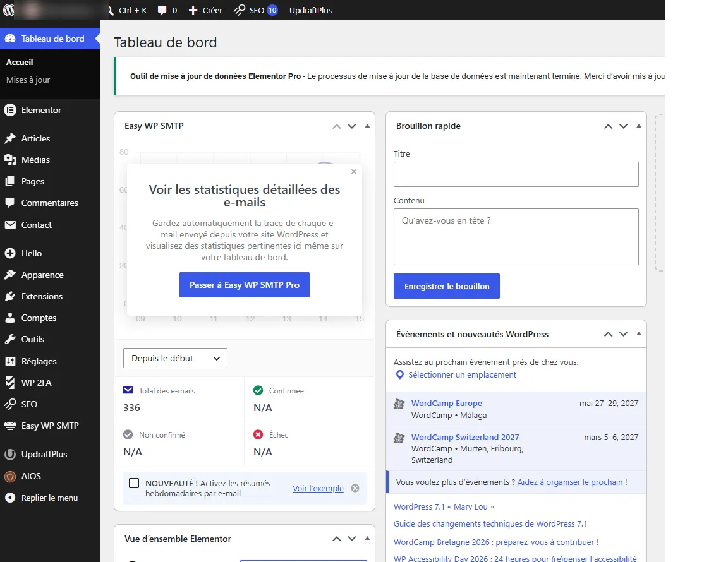Open the comments bubble in admin bar
Image resolution: width=728 pixels, height=562 pixels.
point(167,10)
